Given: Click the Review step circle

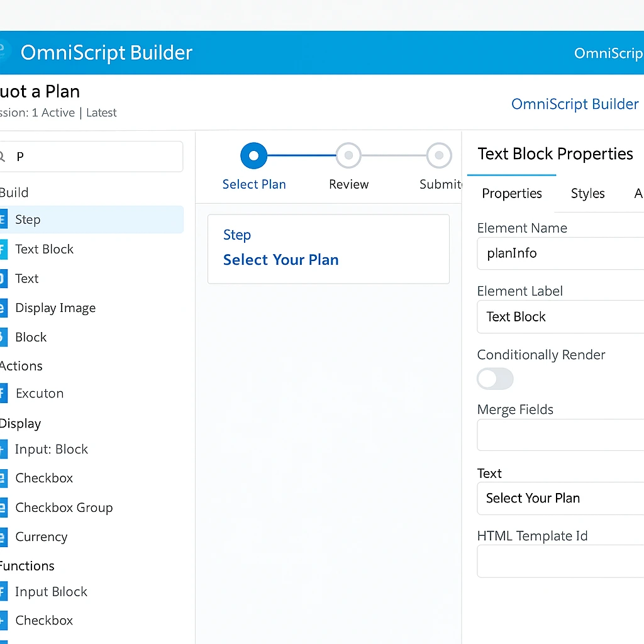Looking at the screenshot, I should coord(348,155).
